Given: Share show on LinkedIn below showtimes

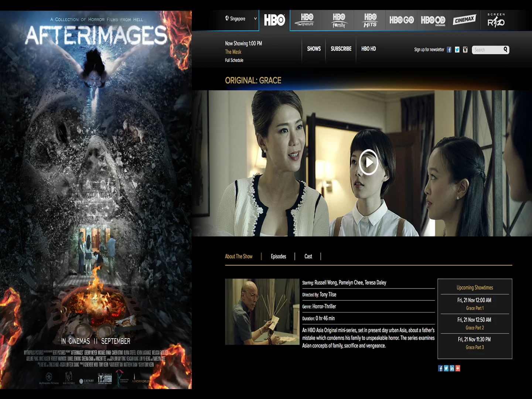Looking at the screenshot, I should [x=452, y=368].
